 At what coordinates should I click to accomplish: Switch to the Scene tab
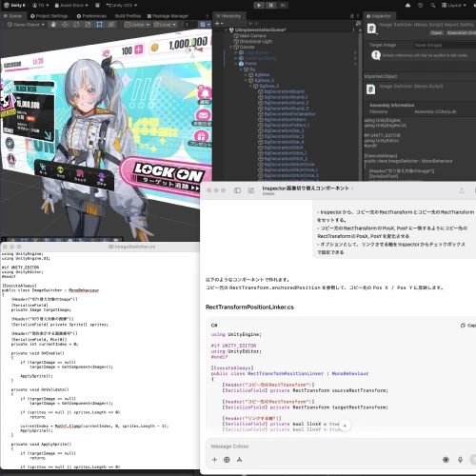[x=12, y=16]
